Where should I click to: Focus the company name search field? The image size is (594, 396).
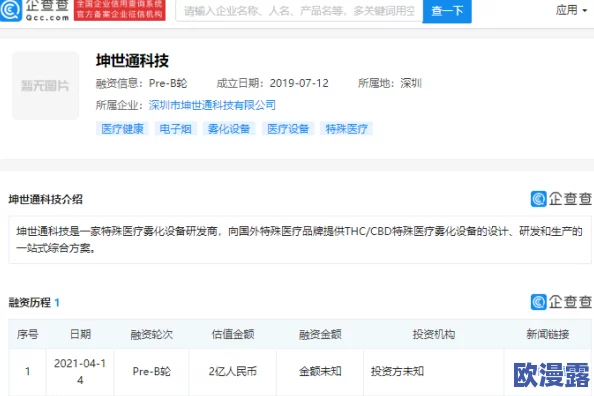(x=299, y=11)
